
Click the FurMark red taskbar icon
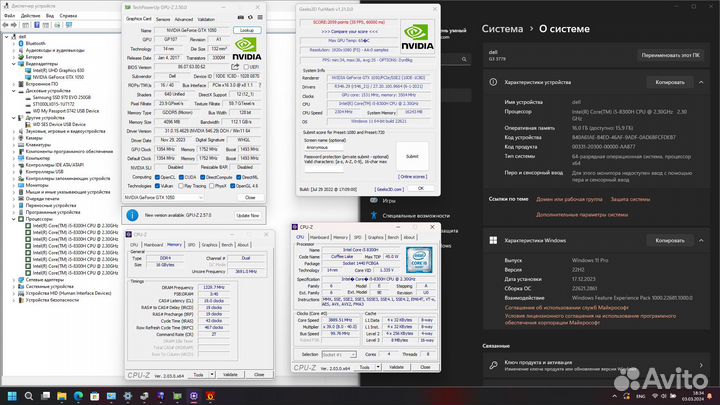pos(210,396)
